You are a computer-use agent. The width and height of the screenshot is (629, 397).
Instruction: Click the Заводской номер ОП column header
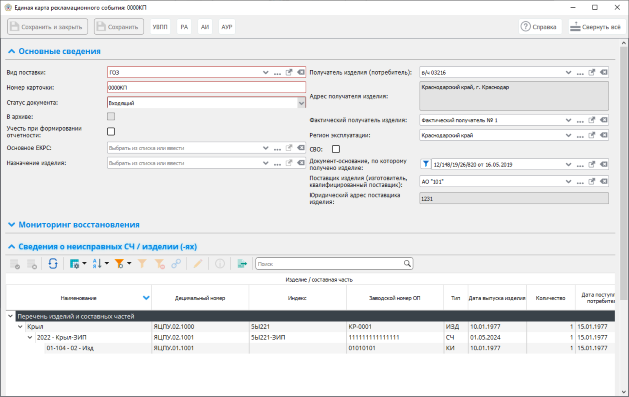point(395,298)
